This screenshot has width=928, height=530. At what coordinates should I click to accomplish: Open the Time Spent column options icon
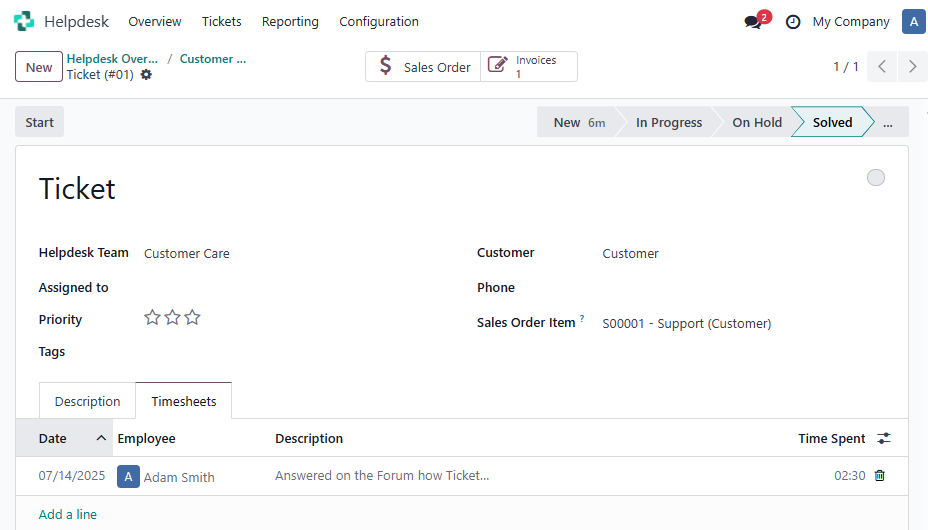[884, 438]
